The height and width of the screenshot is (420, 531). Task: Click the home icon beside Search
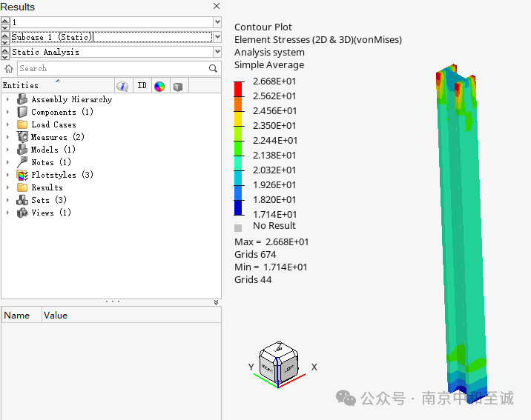coord(8,69)
